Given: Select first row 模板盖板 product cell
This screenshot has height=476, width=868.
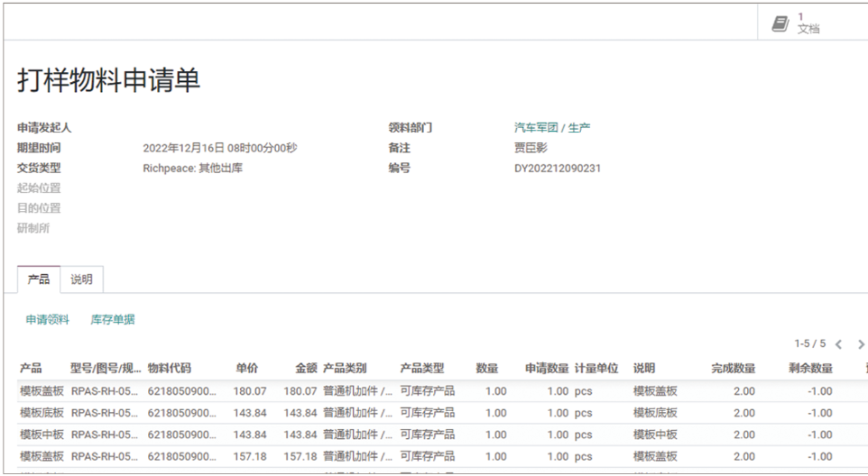Looking at the screenshot, I should coord(42,391).
